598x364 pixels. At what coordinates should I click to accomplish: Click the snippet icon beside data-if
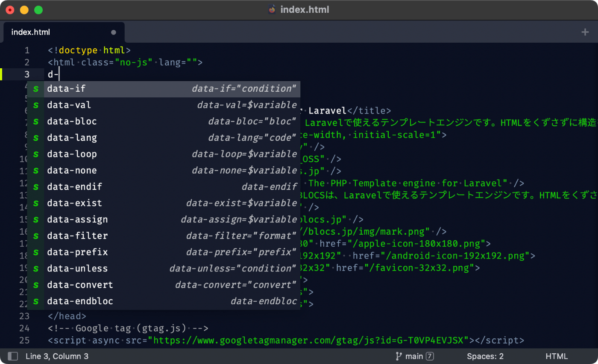click(x=36, y=89)
